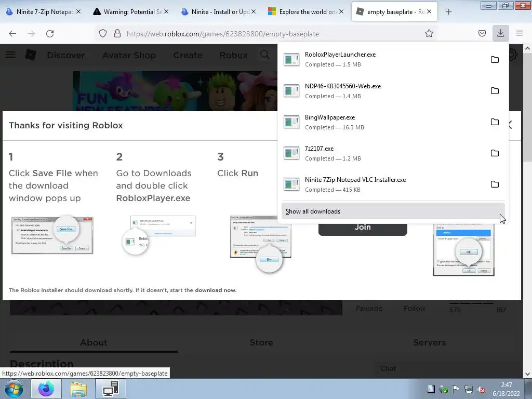Image resolution: width=532 pixels, height=399 pixels.
Task: Click Show all downloads
Action: [x=393, y=211]
